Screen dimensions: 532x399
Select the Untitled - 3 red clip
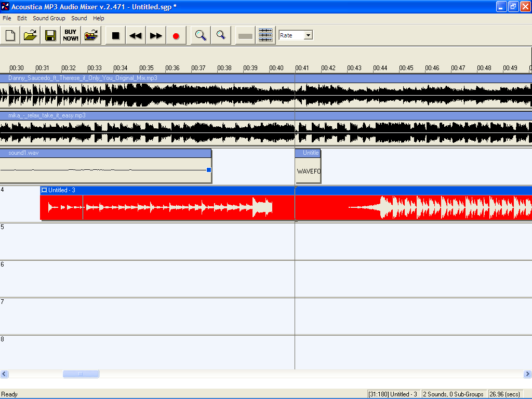click(156, 206)
